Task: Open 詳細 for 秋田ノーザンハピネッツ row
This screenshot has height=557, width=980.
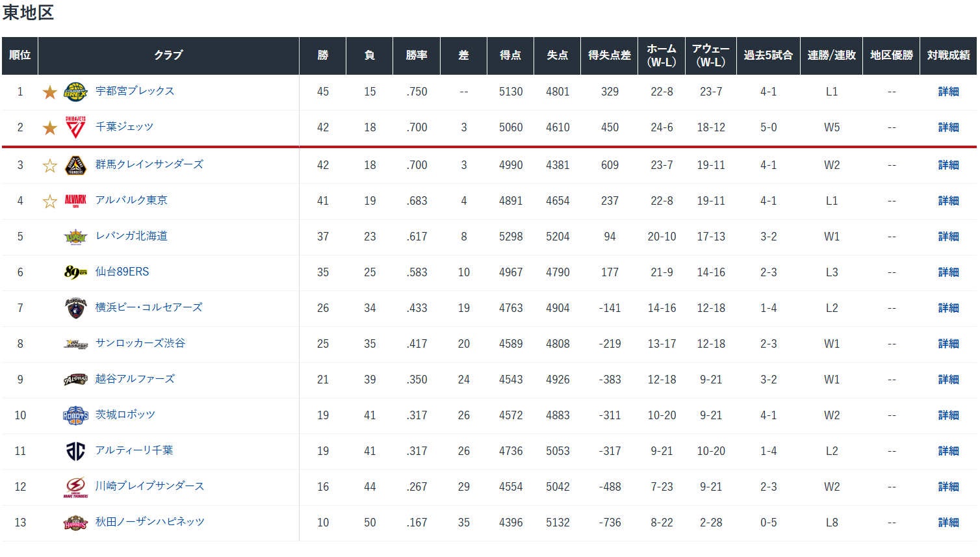Action: point(948,523)
